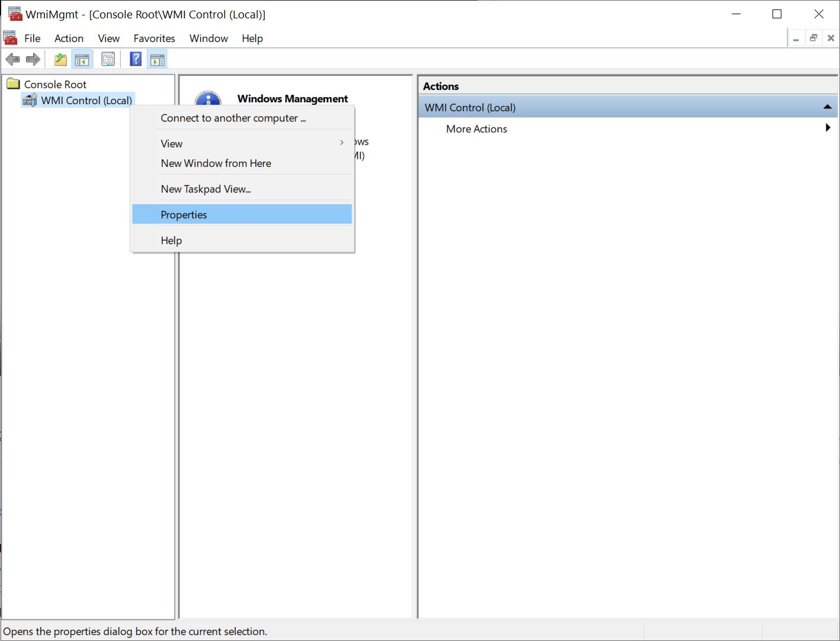
Task: Click the Back arrow toolbar icon
Action: tap(12, 59)
